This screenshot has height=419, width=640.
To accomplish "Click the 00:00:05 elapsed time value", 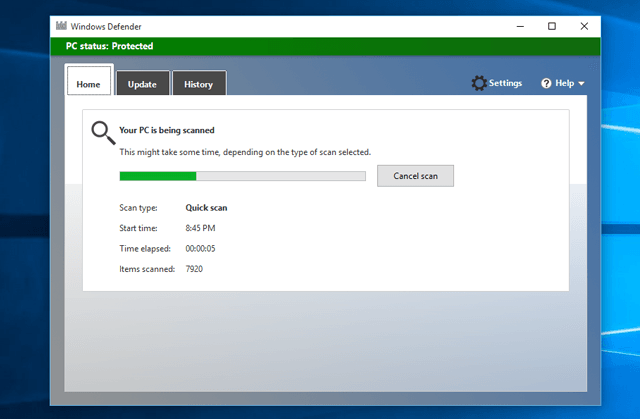I will (200, 248).
